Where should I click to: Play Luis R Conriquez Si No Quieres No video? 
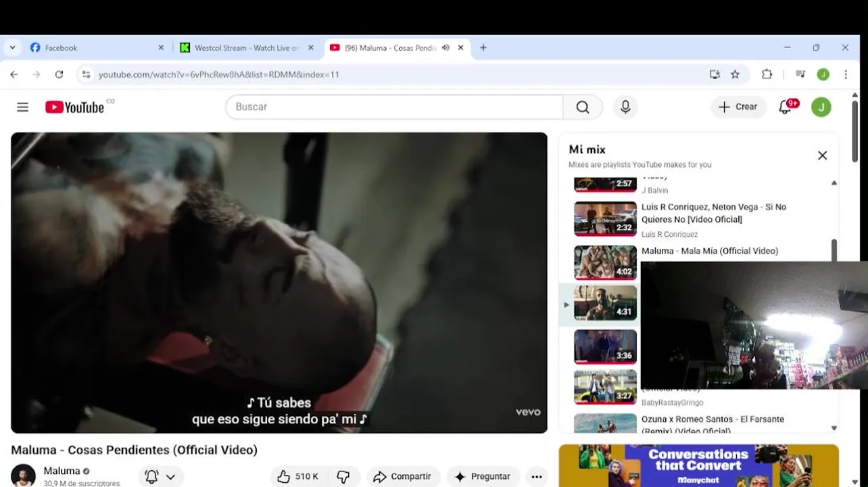(605, 218)
